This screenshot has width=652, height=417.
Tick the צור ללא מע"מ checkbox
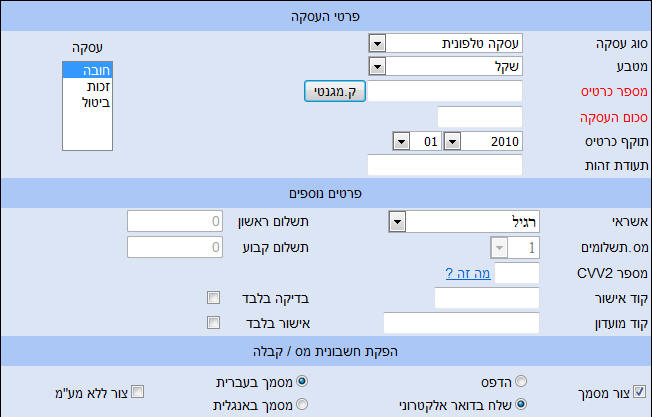click(138, 391)
